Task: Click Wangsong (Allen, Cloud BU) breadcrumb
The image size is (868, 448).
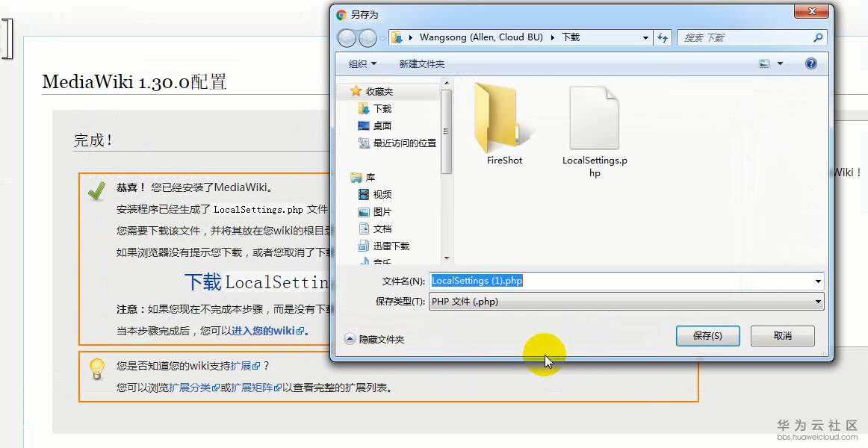Action: [481, 37]
